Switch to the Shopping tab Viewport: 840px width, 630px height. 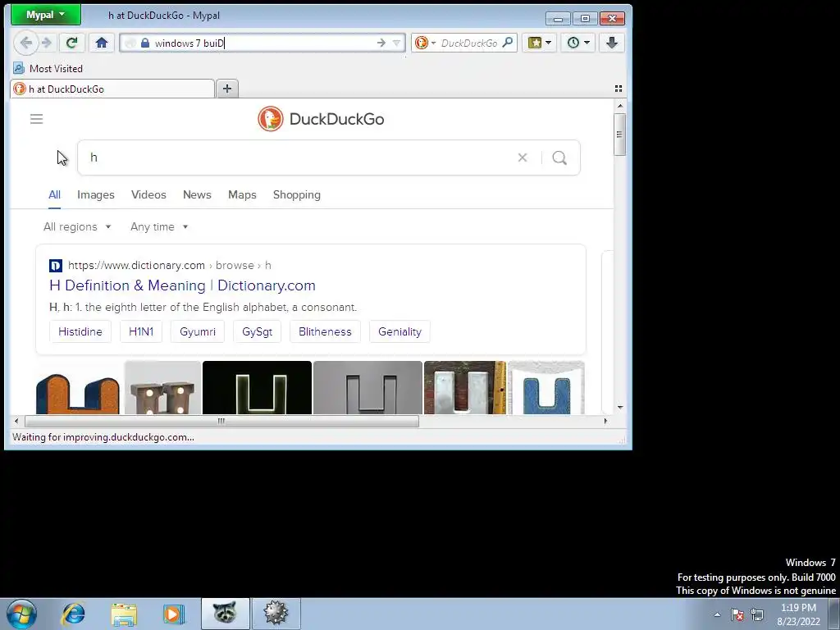(297, 195)
